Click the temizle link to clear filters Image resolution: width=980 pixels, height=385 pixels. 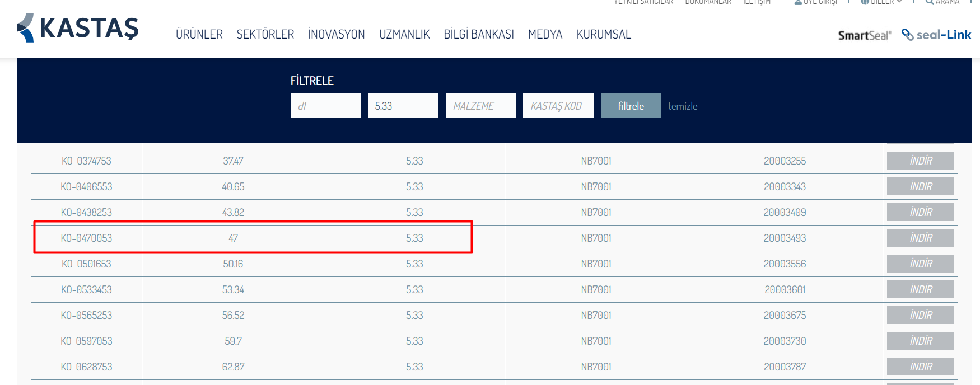682,106
